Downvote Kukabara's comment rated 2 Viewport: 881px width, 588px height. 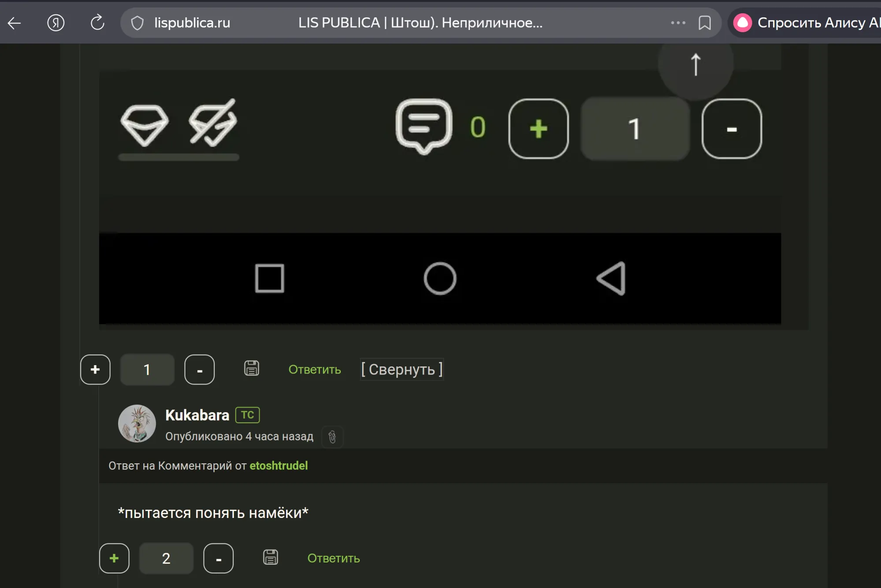coord(218,558)
